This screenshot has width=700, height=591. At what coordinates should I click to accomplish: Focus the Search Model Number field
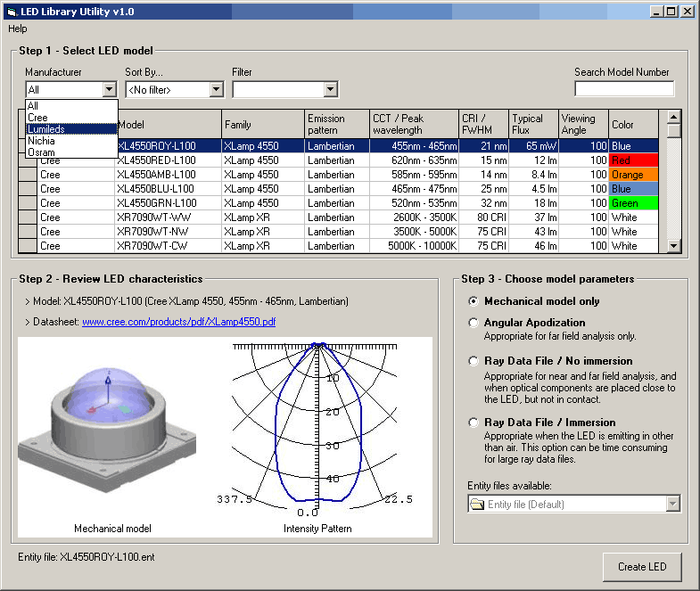pyautogui.click(x=624, y=89)
